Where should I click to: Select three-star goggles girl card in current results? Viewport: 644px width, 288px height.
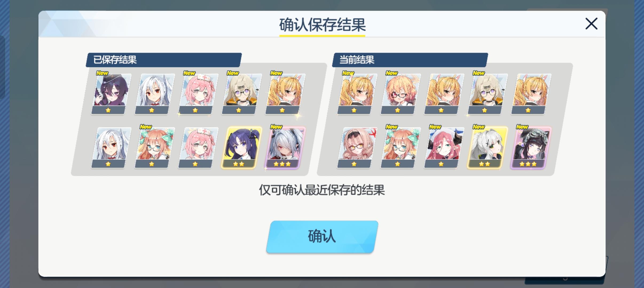pyautogui.click(x=531, y=148)
